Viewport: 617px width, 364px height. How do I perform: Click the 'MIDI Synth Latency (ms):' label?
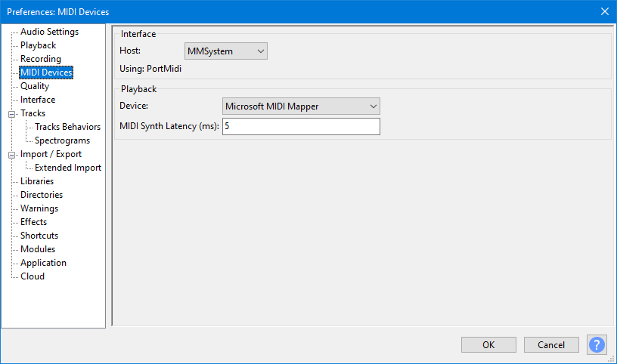point(169,126)
